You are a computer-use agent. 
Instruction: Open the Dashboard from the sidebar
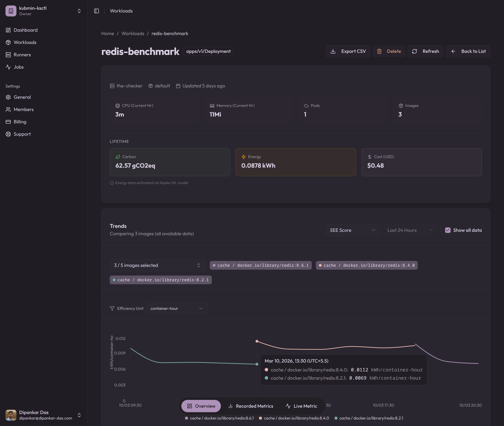point(25,30)
